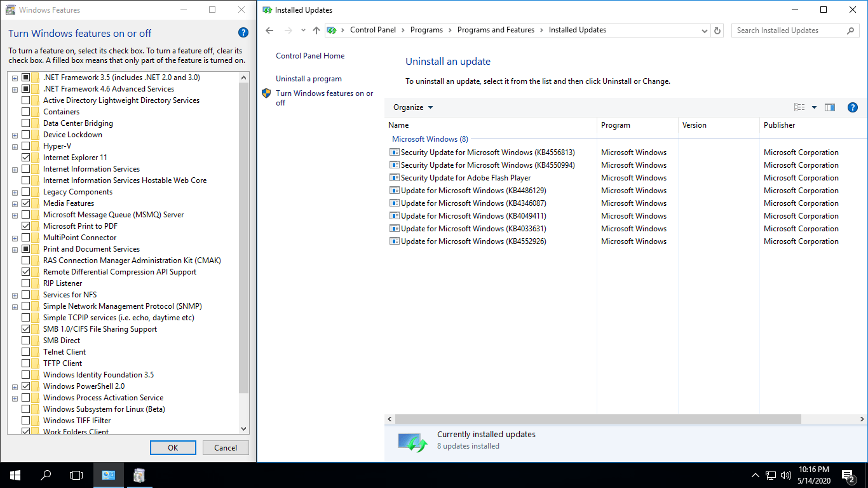The height and width of the screenshot is (488, 868).
Task: Click the Forward arrow in Installed Updates
Action: tap(288, 30)
